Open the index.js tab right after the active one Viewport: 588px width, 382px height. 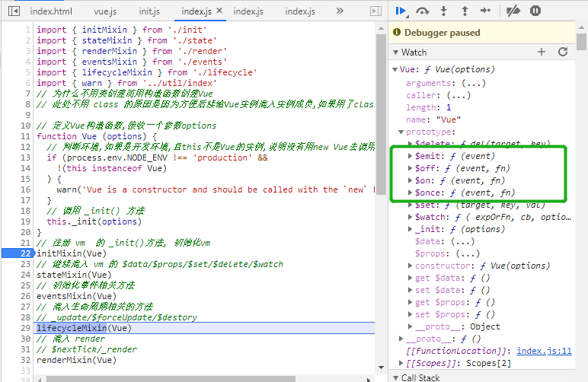pos(248,11)
